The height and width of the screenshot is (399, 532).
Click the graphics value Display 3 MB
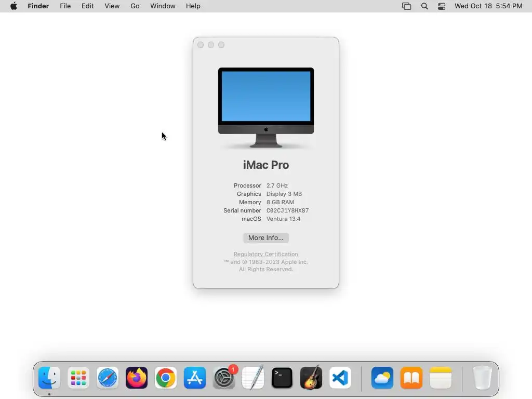[x=284, y=194]
